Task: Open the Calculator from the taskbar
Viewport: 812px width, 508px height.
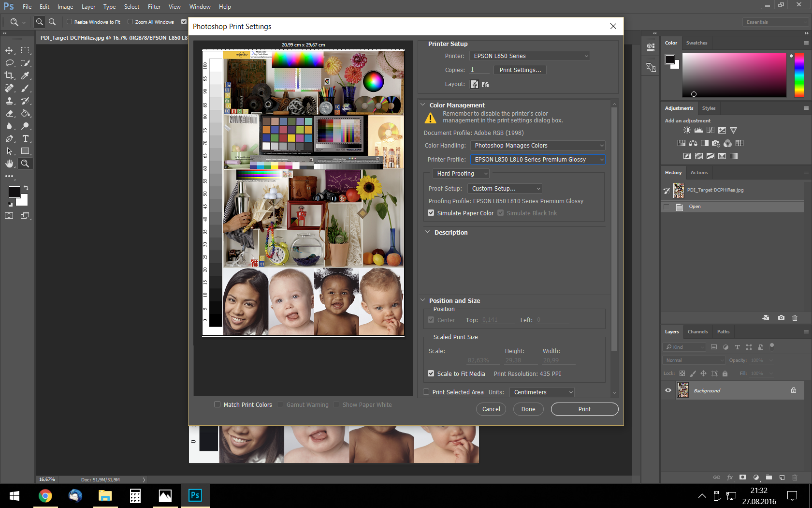Action: click(135, 495)
